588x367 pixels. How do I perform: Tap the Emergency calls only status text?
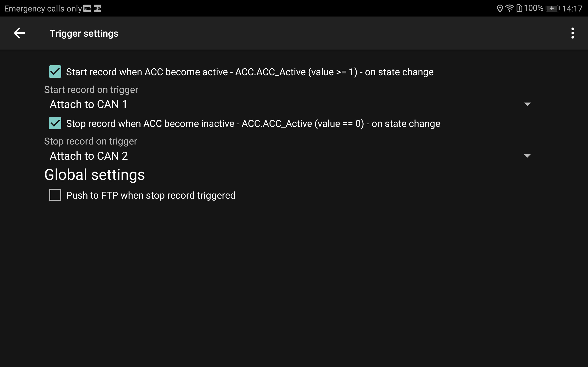pyautogui.click(x=43, y=9)
